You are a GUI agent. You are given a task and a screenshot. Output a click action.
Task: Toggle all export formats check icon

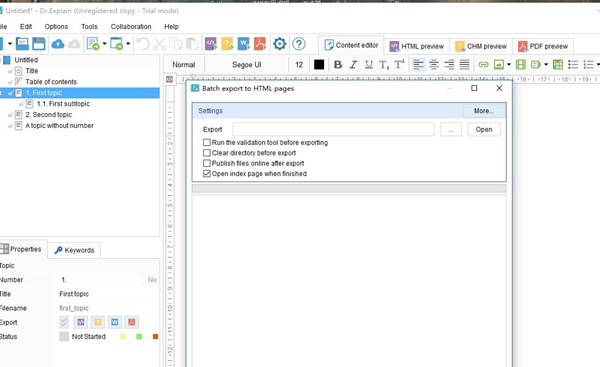tap(64, 322)
